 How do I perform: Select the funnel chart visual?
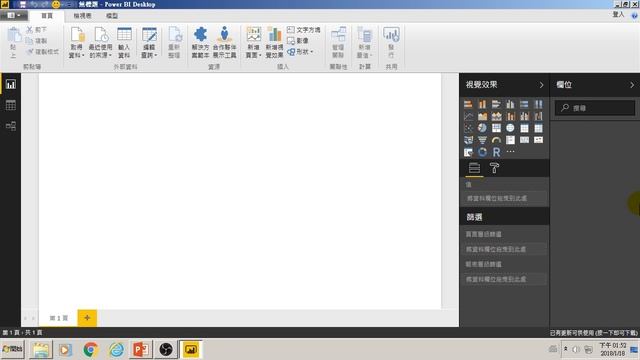point(482,140)
